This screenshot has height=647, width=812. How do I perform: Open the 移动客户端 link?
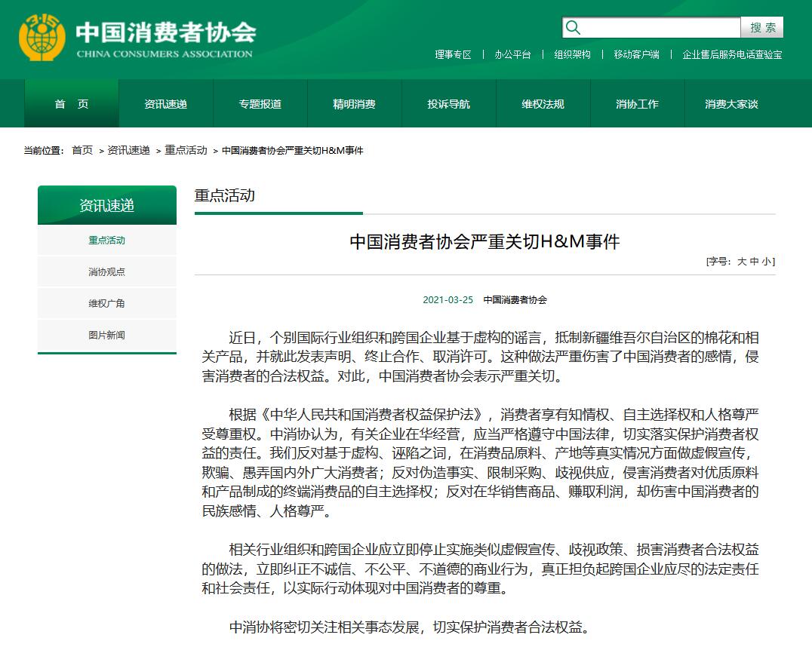(636, 54)
